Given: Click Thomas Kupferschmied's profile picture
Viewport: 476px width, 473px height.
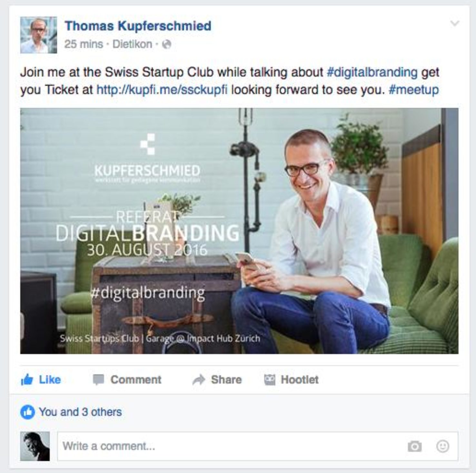Looking at the screenshot, I should tap(38, 35).
